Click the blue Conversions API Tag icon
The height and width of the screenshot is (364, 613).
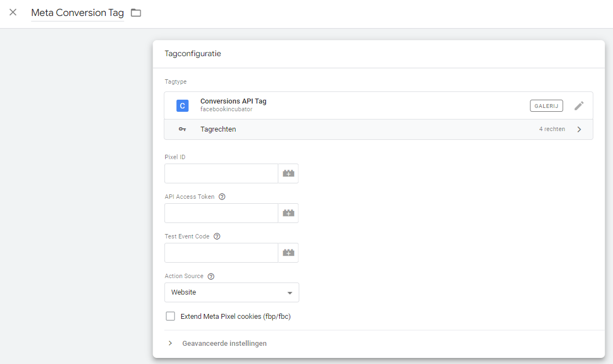[182, 106]
